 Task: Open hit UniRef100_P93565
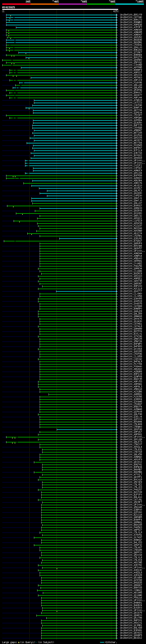pos(131,145)
